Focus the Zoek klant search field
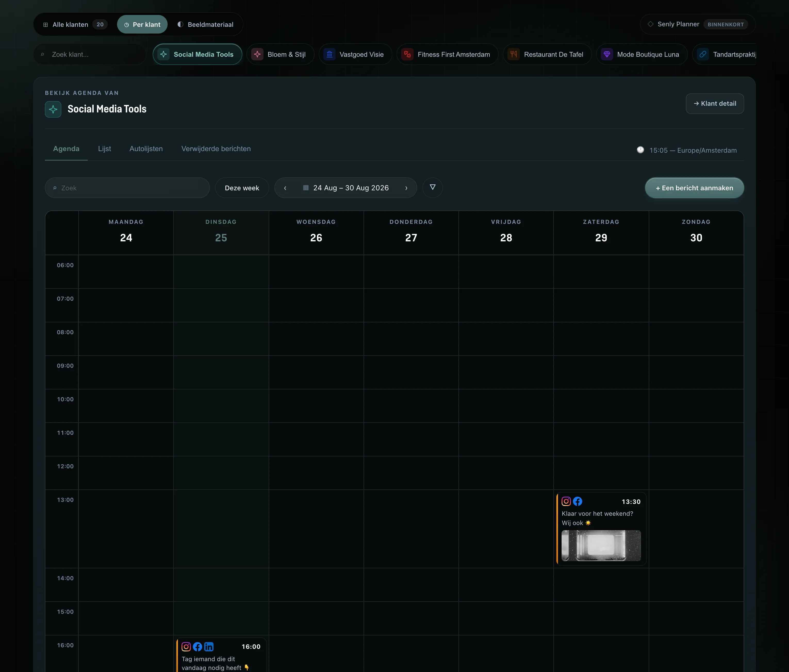 coord(90,54)
